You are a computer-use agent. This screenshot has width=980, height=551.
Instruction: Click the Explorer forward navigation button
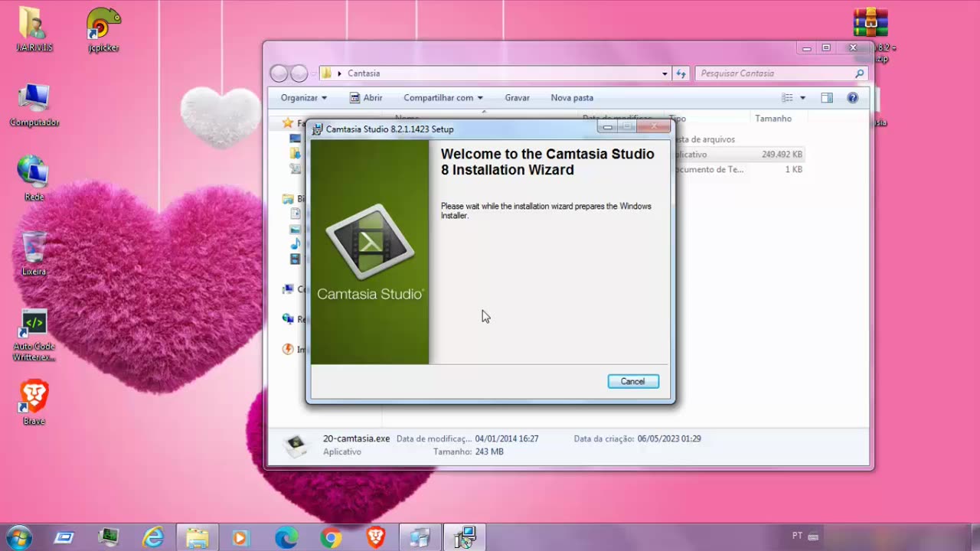299,73
